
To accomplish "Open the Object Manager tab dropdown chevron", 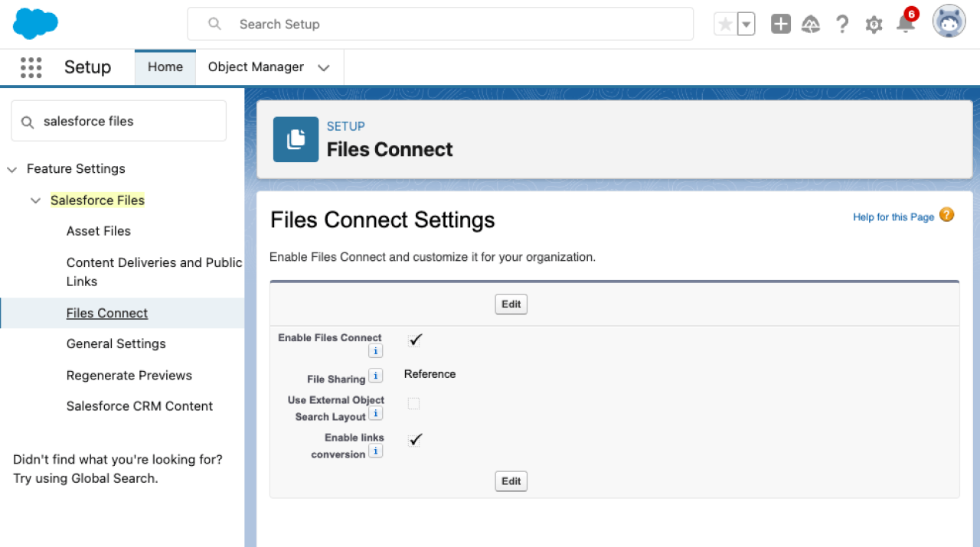I will tap(324, 67).
